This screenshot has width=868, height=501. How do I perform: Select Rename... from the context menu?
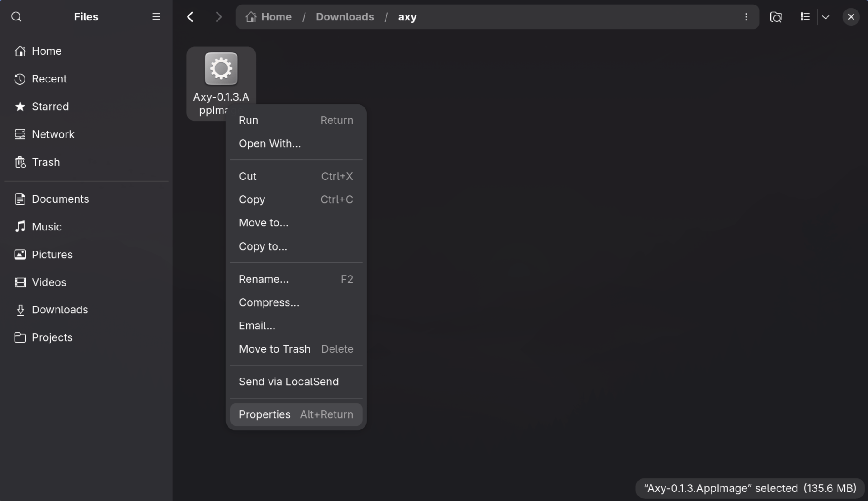coord(296,279)
